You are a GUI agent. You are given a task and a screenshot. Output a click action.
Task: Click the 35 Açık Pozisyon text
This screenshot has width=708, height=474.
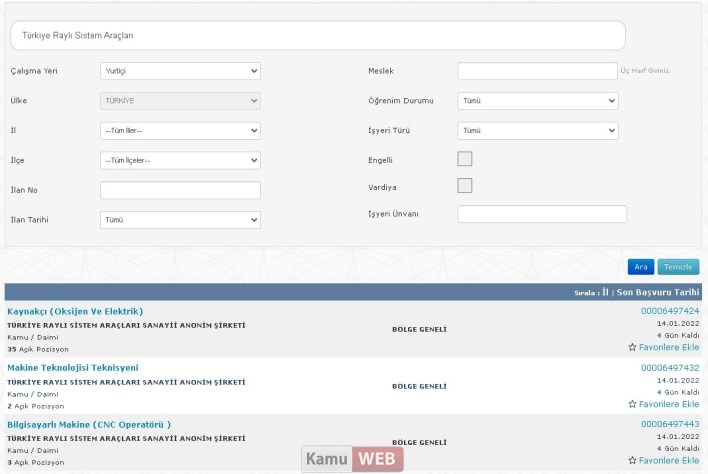(38, 349)
